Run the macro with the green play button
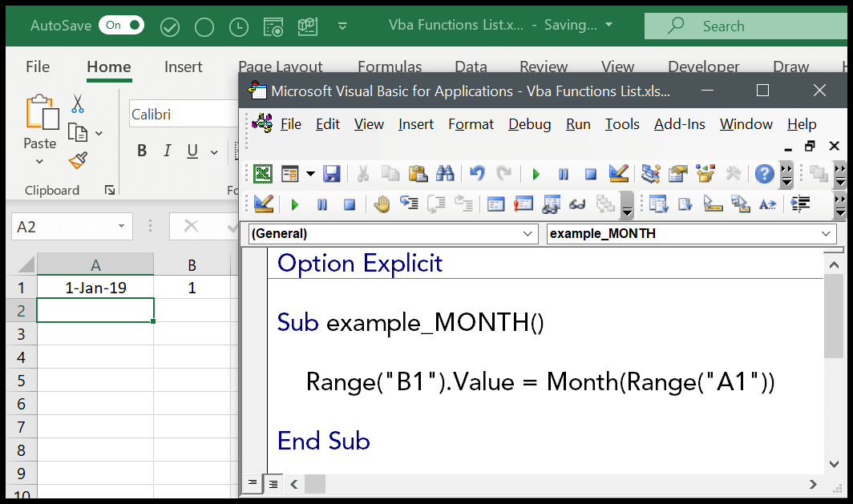This screenshot has width=853, height=504. point(536,174)
